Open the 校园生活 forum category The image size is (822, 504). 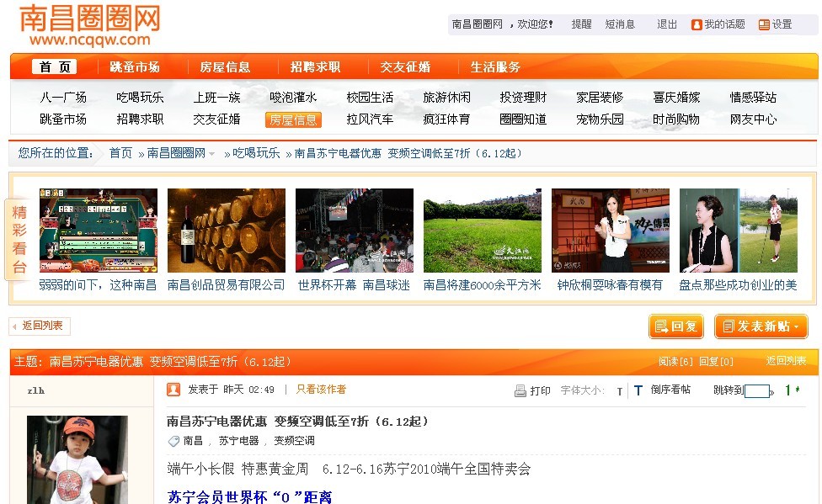pyautogui.click(x=370, y=98)
